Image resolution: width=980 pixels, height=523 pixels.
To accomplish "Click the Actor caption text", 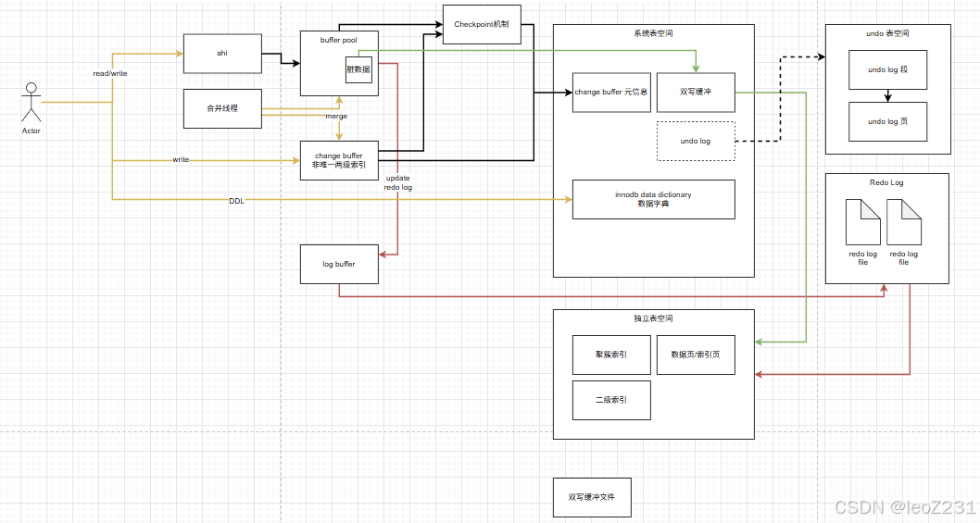I will coord(31,131).
